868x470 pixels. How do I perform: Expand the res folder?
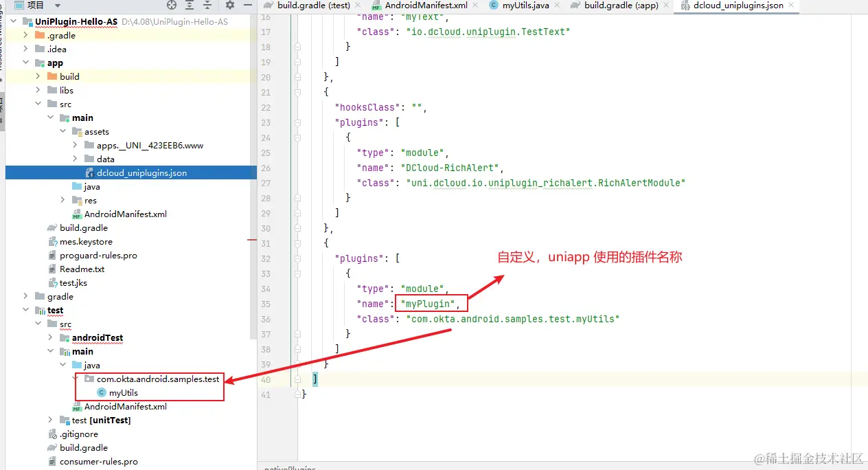click(x=63, y=200)
